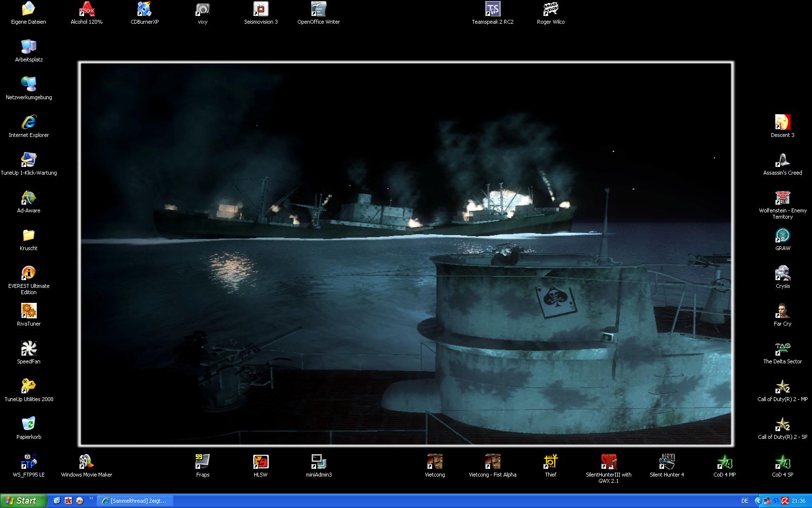Launch the round orange Quick Launch icon
The height and width of the screenshot is (508, 812).
(80, 501)
